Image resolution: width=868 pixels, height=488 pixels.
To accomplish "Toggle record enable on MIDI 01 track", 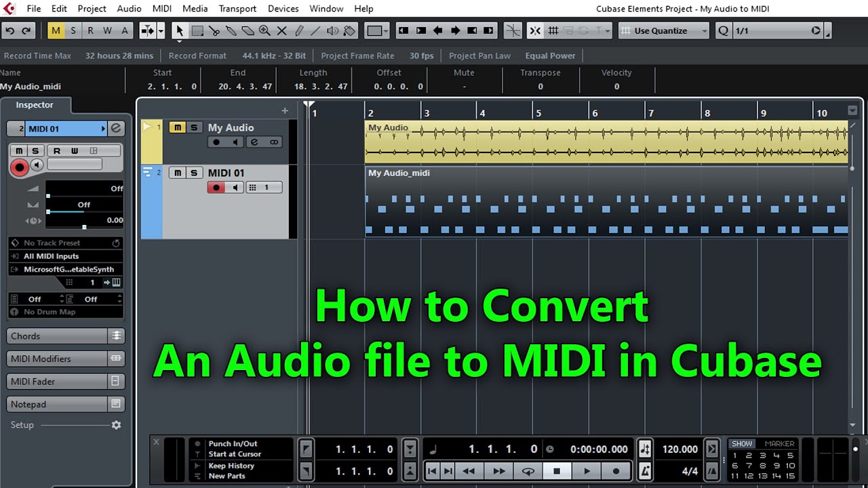I will pos(216,188).
